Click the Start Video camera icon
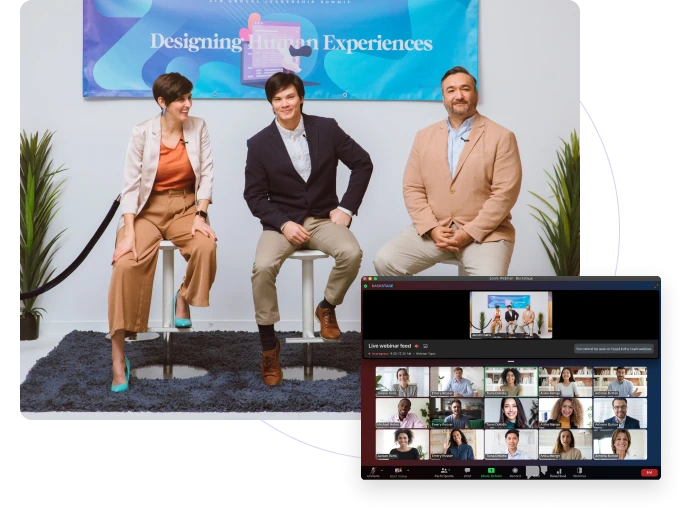This screenshot has height=512, width=685. pos(398,470)
